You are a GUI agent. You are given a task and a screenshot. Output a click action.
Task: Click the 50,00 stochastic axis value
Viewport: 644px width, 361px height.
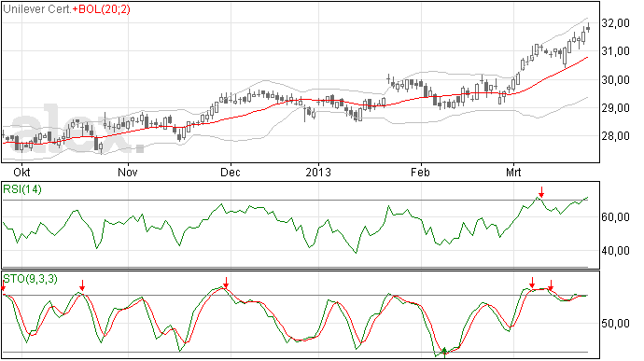[x=615, y=324]
